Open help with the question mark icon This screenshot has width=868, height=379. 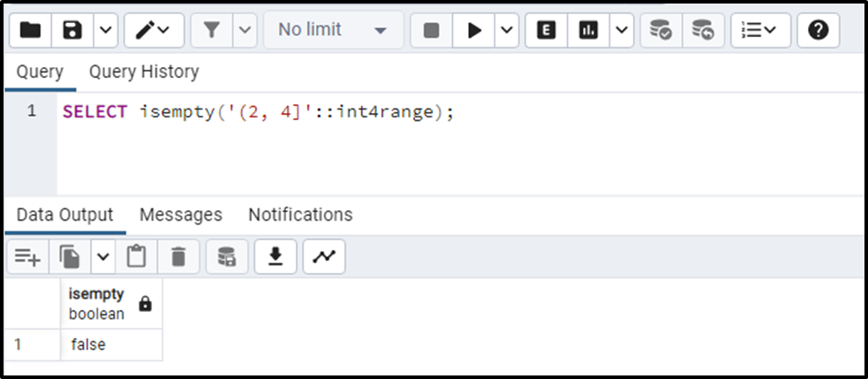(819, 30)
